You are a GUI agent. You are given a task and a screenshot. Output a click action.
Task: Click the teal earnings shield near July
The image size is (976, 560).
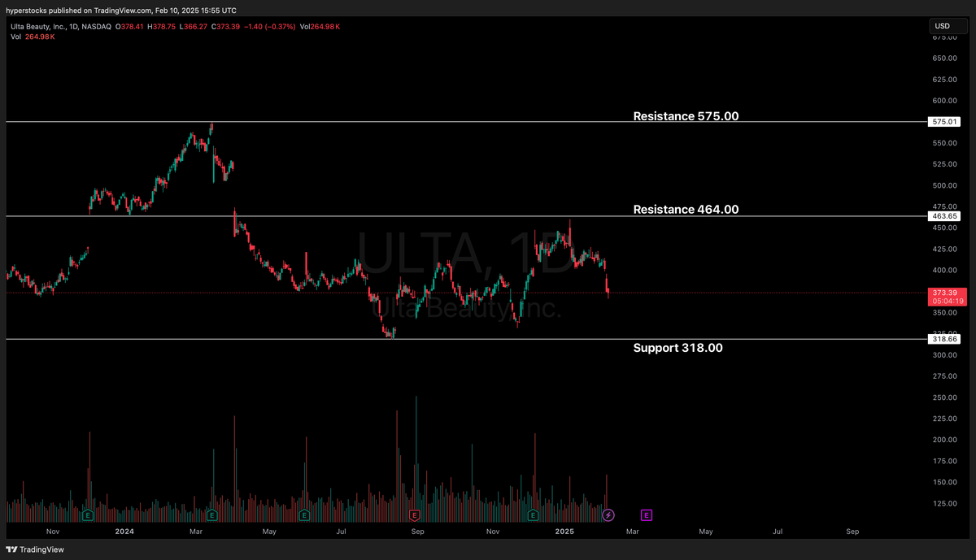point(304,514)
